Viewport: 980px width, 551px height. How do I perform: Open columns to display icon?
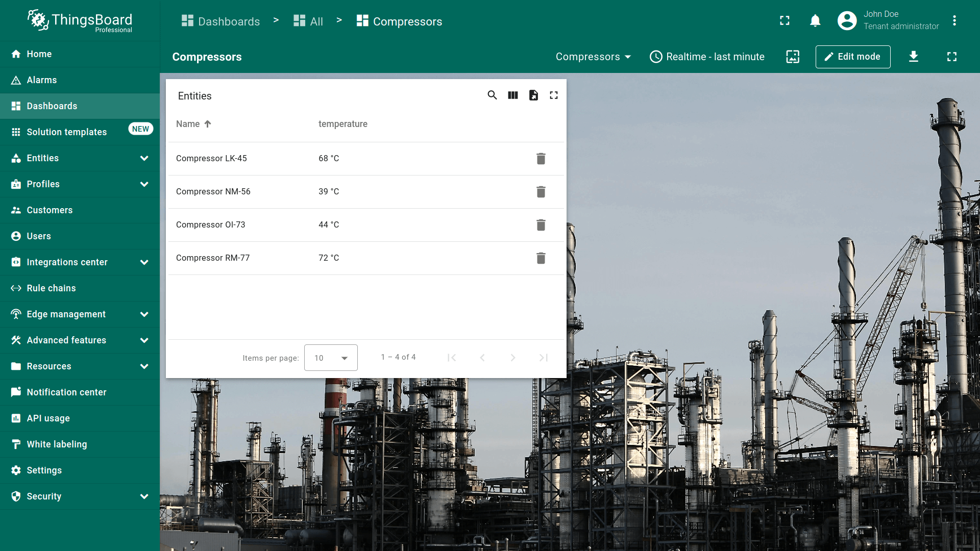pyautogui.click(x=513, y=95)
